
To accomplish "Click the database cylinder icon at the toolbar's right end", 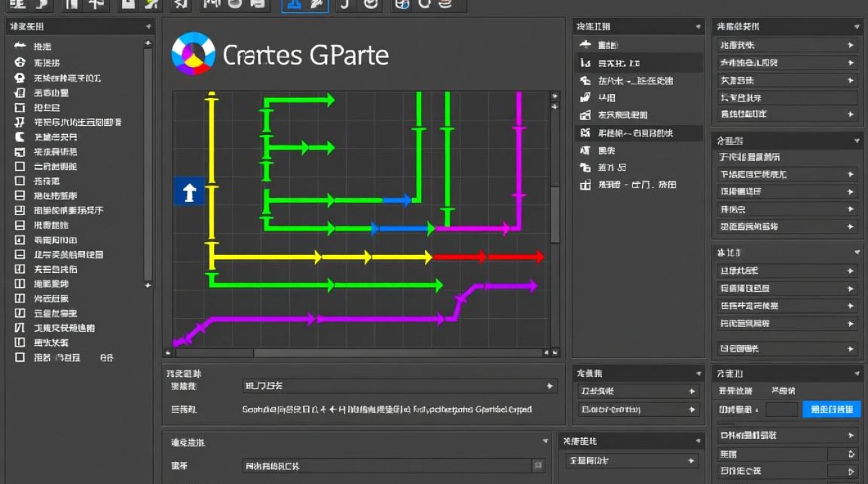I will tap(445, 7).
